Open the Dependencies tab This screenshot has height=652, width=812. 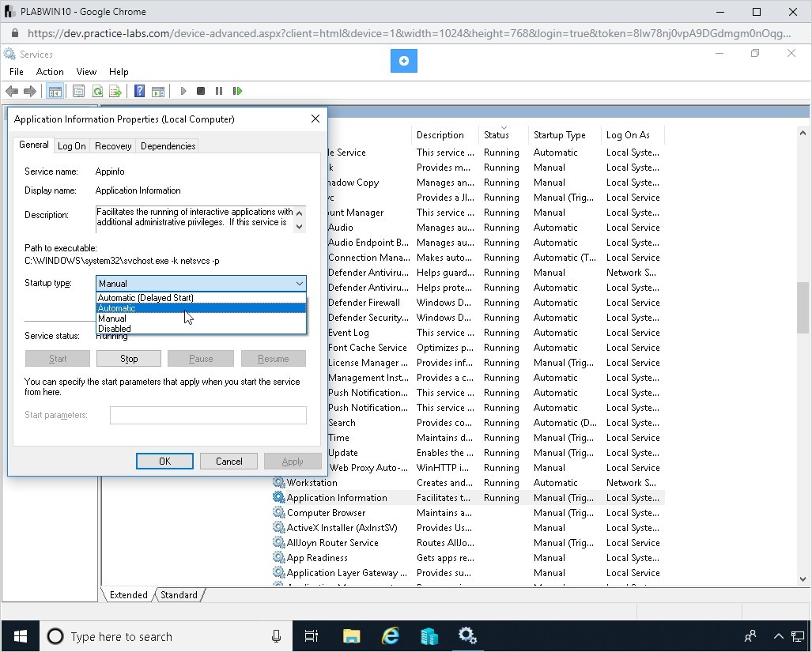(168, 146)
